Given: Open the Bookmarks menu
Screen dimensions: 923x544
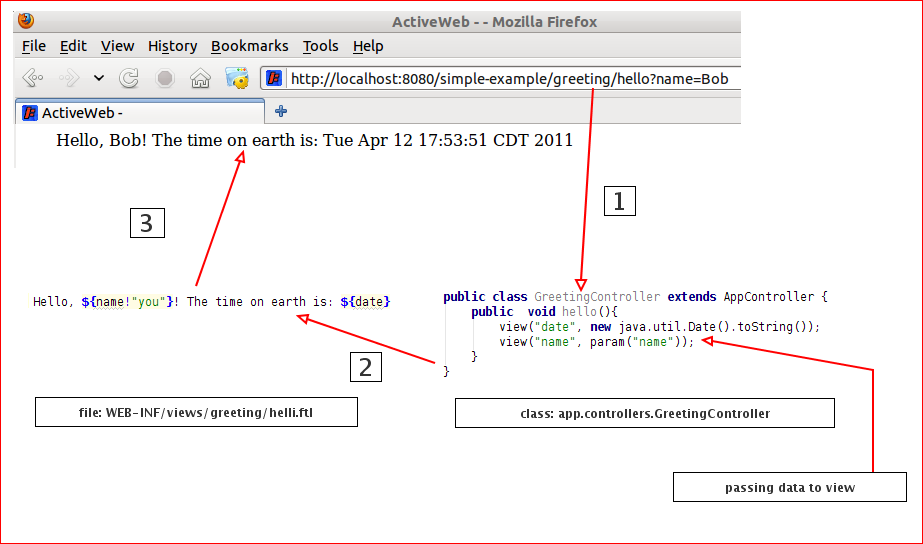Looking at the screenshot, I should click(250, 46).
